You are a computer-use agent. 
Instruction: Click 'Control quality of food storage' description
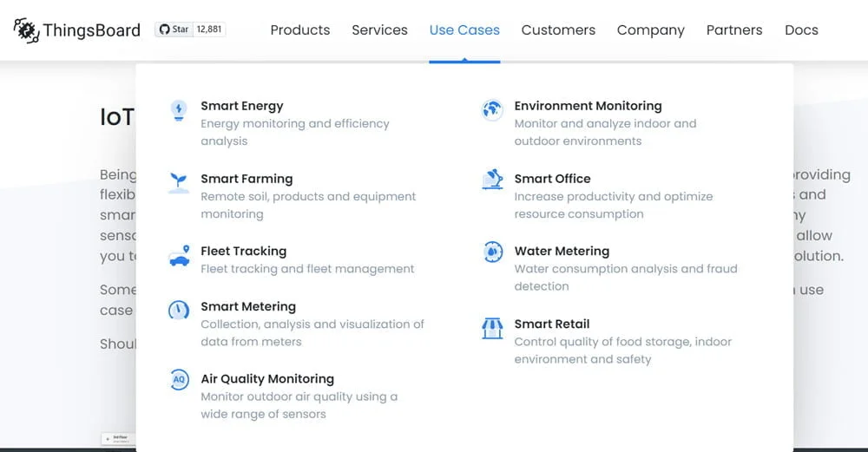[x=622, y=350]
